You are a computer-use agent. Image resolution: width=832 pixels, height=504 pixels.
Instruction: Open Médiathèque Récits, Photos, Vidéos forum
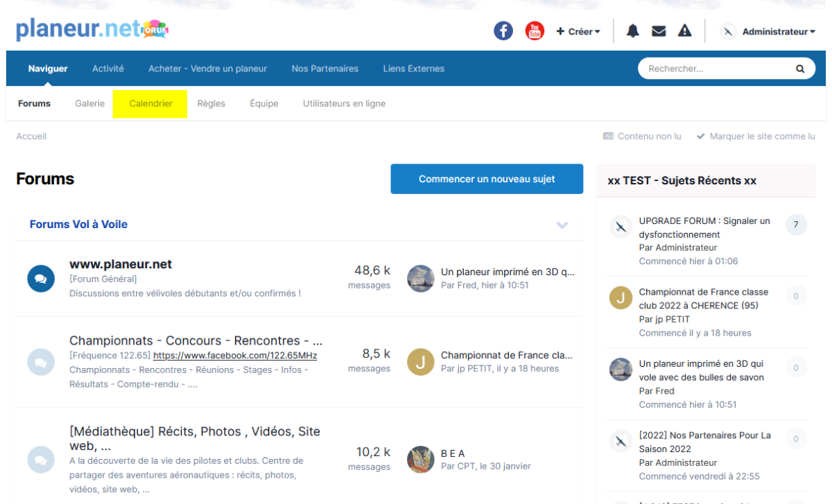[195, 438]
